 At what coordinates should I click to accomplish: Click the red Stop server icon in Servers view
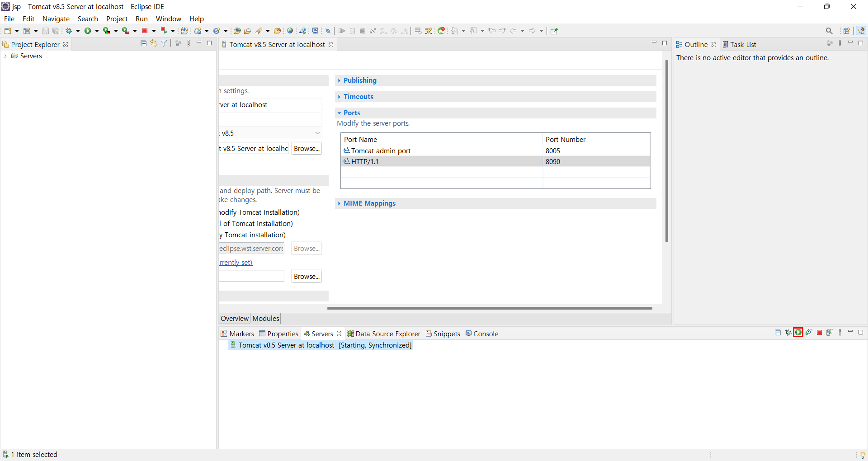click(x=819, y=333)
